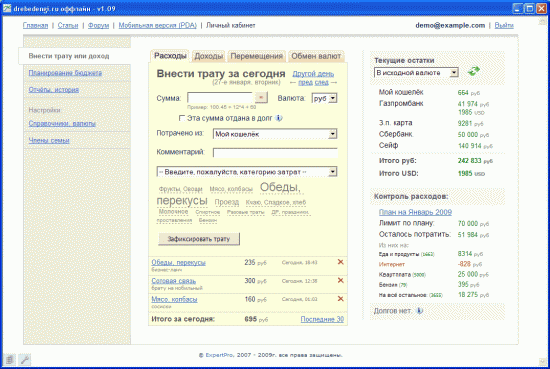Screen dimensions: 550x369
Task: Click Последние 30 link
Action: click(322, 319)
